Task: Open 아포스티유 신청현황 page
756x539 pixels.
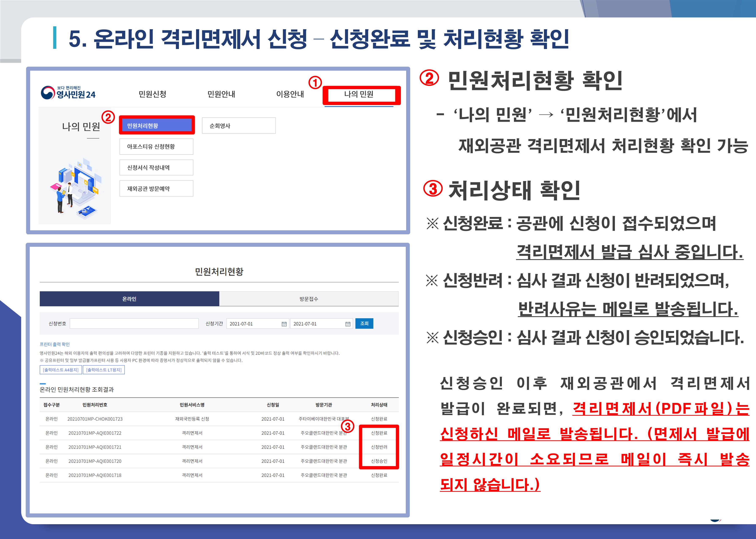Action: 156,147
